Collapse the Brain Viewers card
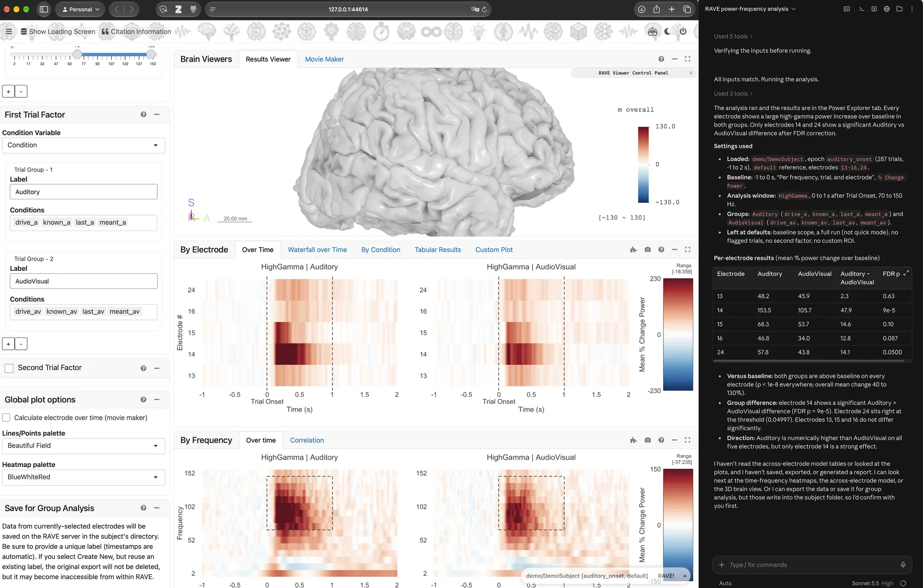Viewport: 923px width, 588px height. click(x=674, y=59)
